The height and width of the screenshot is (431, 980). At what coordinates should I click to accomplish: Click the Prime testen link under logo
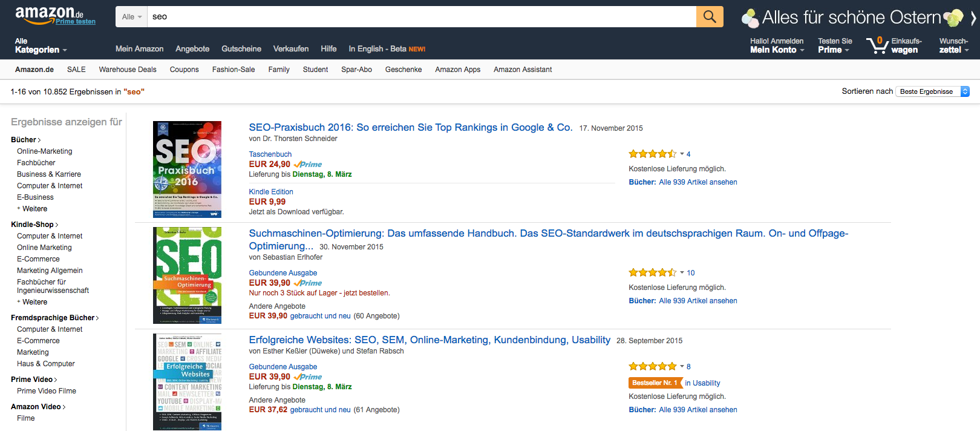76,22
